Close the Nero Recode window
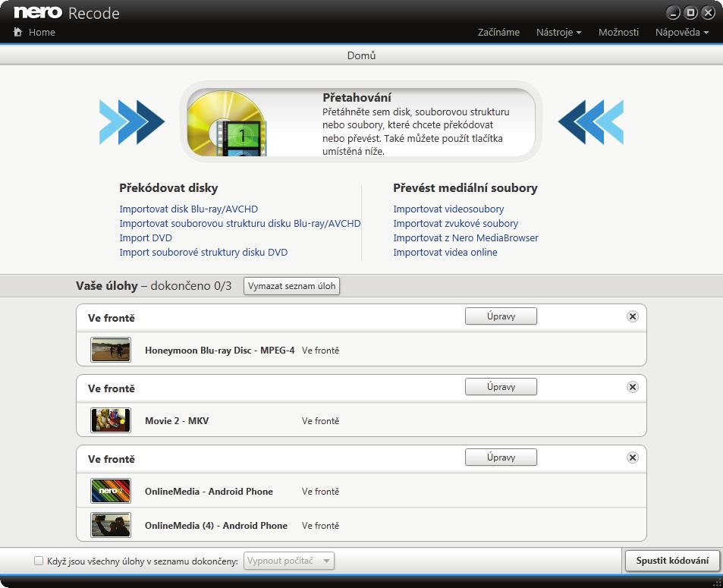The image size is (723, 588). pos(709,13)
